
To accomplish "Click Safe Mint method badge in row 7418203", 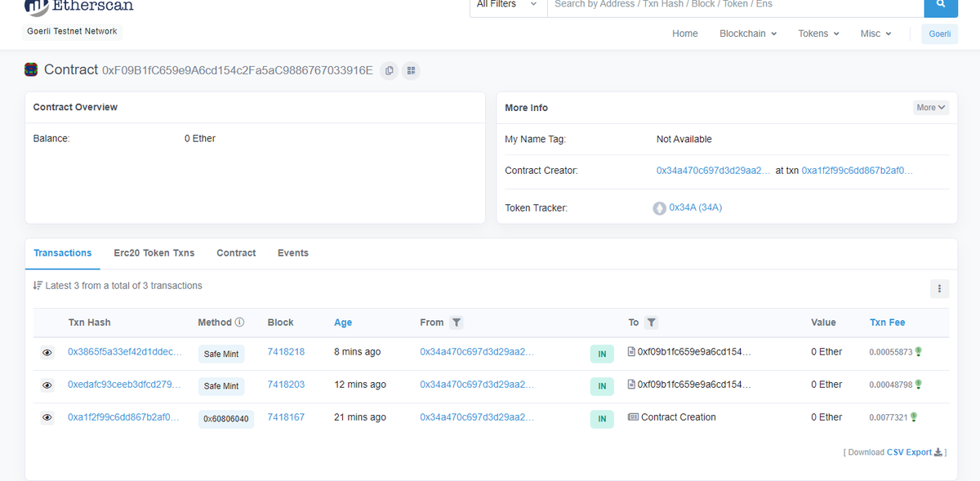I will [221, 386].
